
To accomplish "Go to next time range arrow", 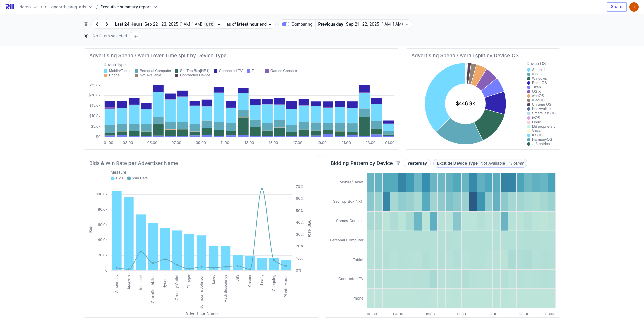I will point(107,24).
